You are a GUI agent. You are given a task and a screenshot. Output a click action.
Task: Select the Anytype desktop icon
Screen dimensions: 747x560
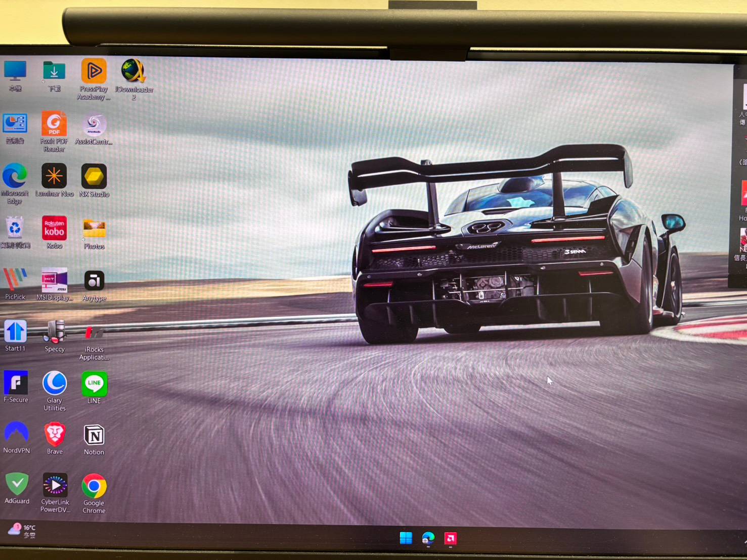click(x=94, y=281)
